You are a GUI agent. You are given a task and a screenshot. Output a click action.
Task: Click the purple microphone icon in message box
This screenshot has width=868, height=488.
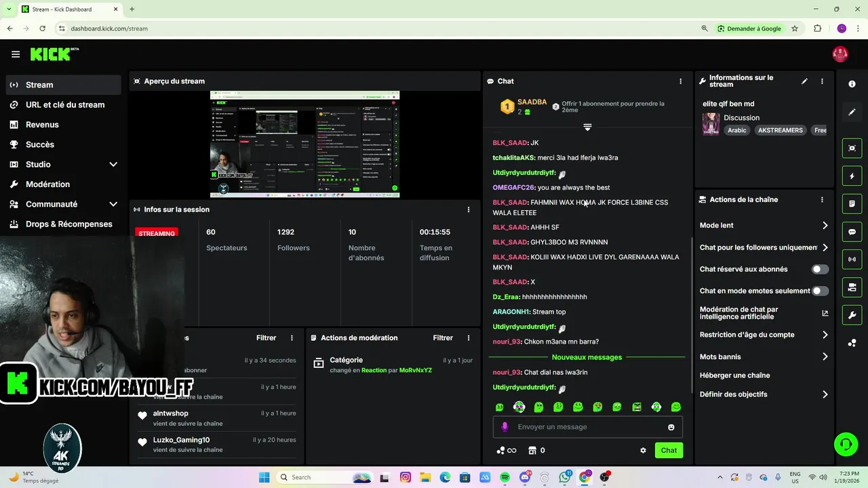click(505, 427)
